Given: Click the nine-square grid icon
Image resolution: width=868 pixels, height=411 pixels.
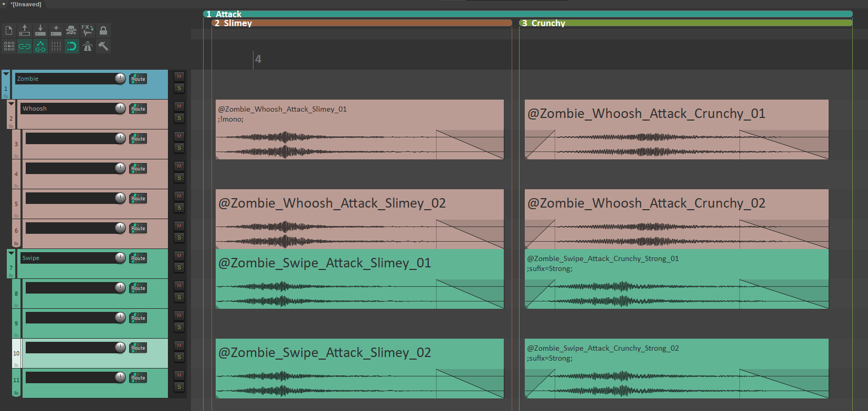Looking at the screenshot, I should [9, 46].
